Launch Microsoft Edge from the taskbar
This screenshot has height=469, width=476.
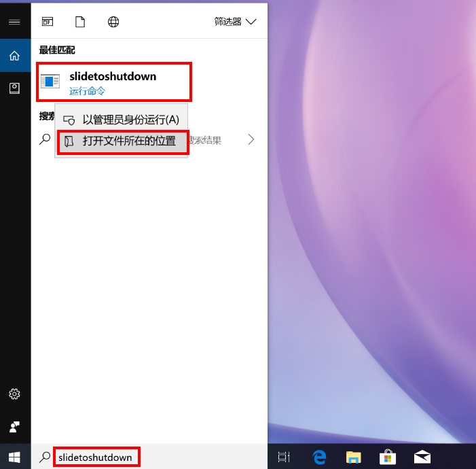[319, 457]
